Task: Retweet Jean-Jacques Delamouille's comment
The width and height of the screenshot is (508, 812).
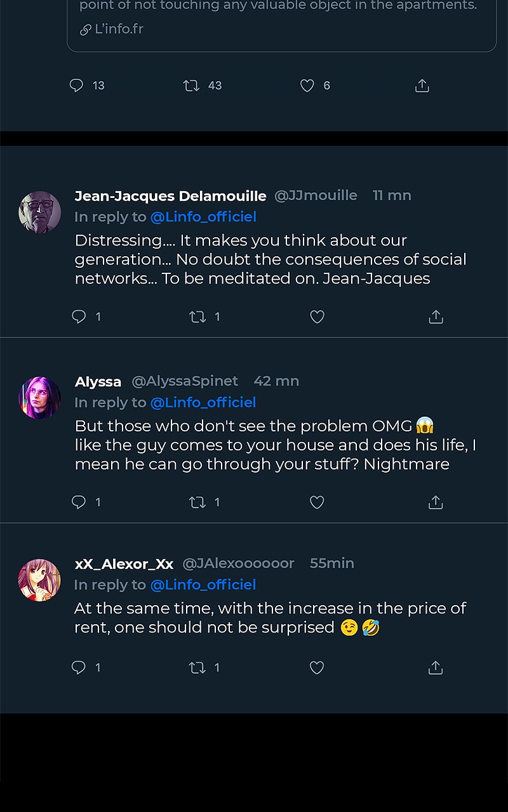Action: 197,317
